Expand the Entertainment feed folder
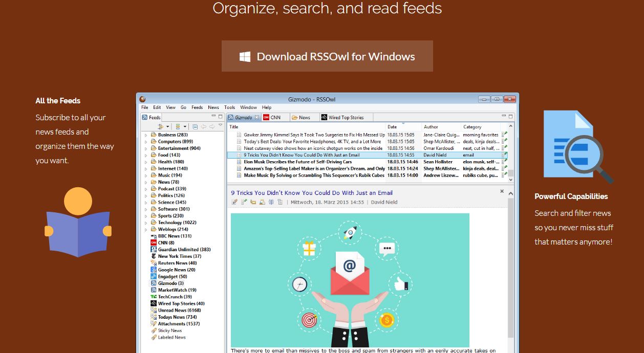Viewport: 644px width, 353px height. click(145, 148)
